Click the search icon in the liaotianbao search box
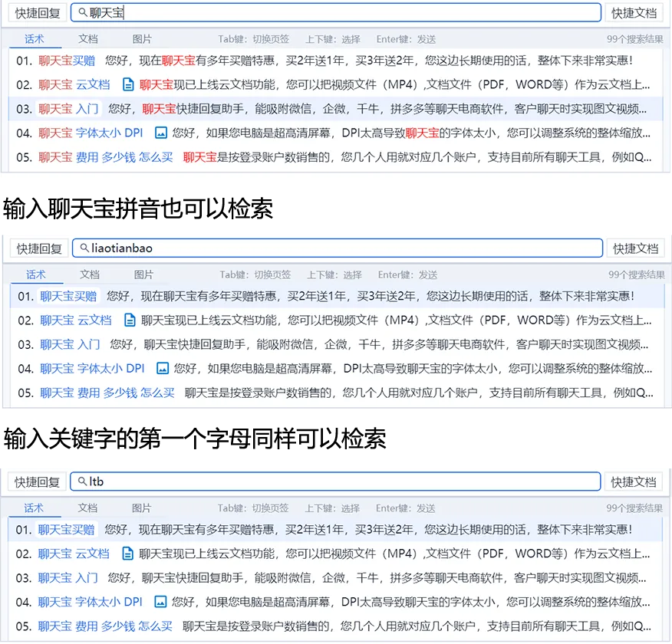 [85, 248]
